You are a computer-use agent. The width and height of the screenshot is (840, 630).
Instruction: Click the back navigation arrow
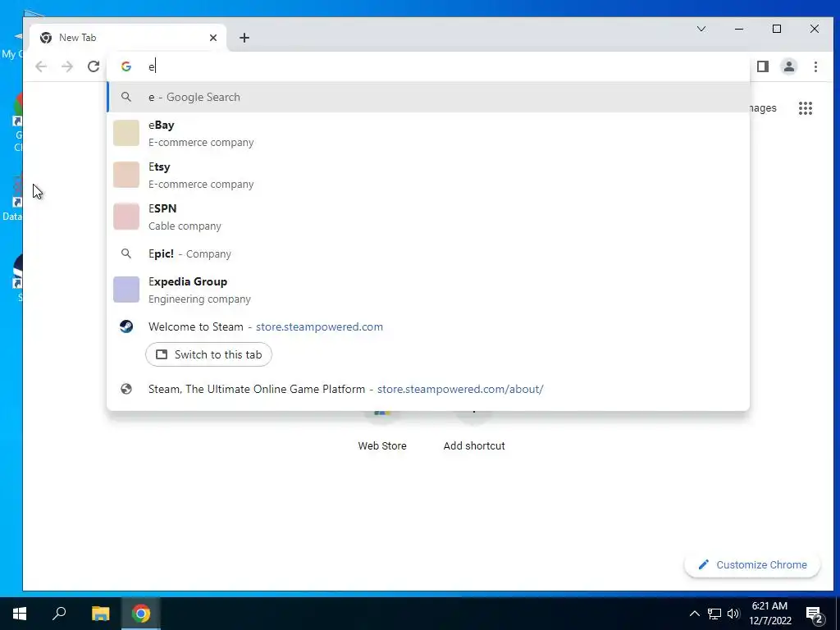coord(41,66)
